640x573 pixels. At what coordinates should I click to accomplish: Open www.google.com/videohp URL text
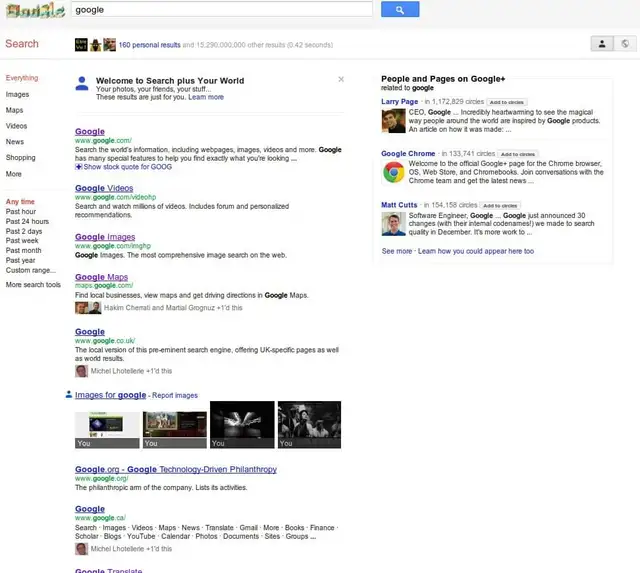(x=116, y=197)
